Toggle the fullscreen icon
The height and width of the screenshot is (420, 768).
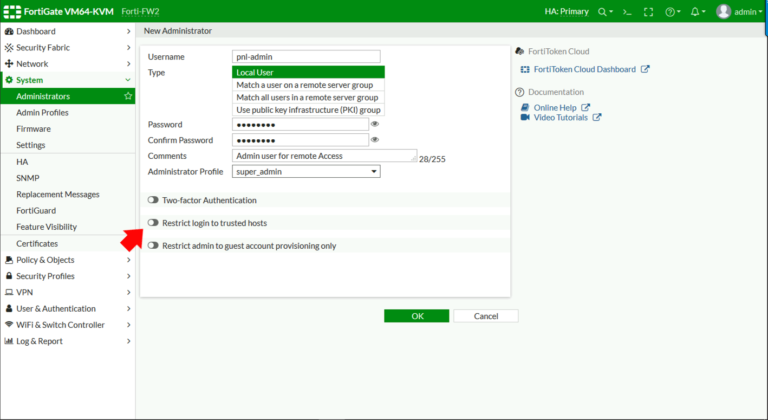(x=648, y=12)
